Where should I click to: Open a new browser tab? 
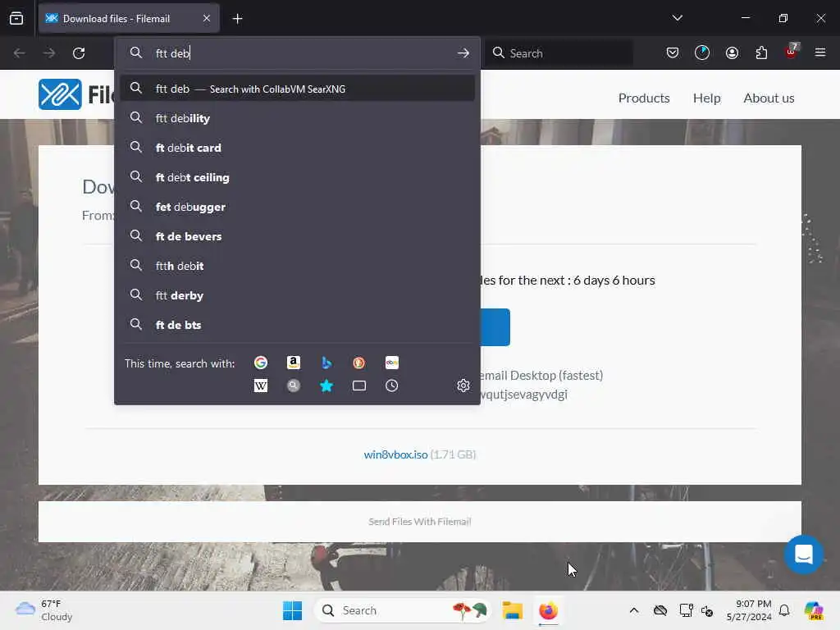pos(237,19)
